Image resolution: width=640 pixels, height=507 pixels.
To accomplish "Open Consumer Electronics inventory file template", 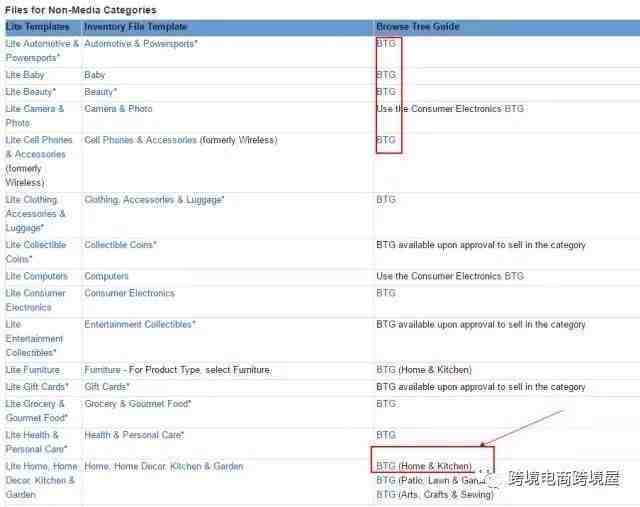I will (x=129, y=293).
